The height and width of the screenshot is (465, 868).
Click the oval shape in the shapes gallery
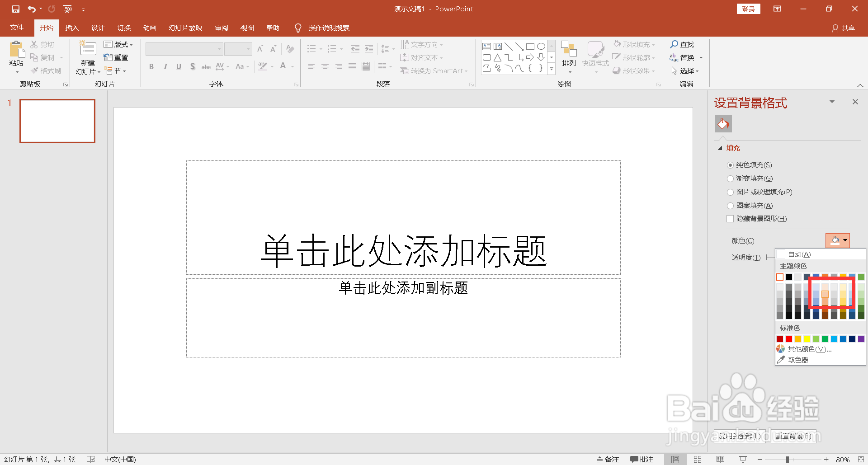point(541,46)
